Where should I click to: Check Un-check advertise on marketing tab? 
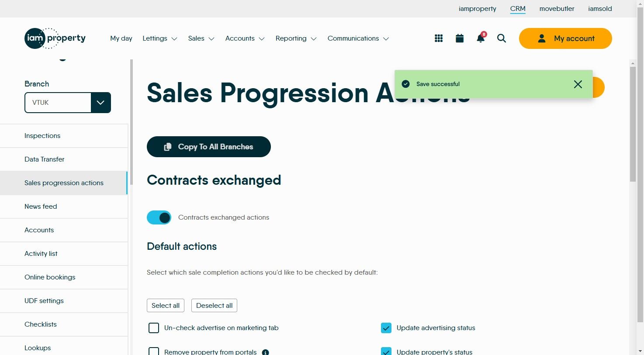click(154, 328)
